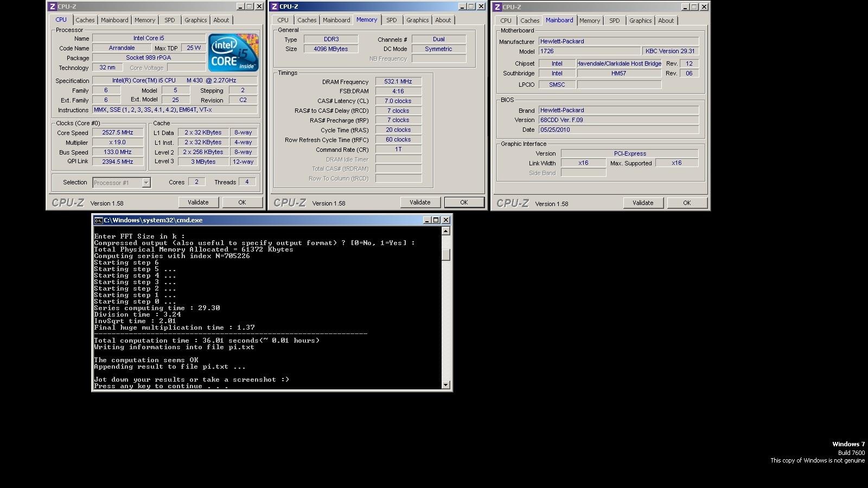The width and height of the screenshot is (868, 488).
Task: Open Caches tab in the CPU window
Action: point(85,20)
